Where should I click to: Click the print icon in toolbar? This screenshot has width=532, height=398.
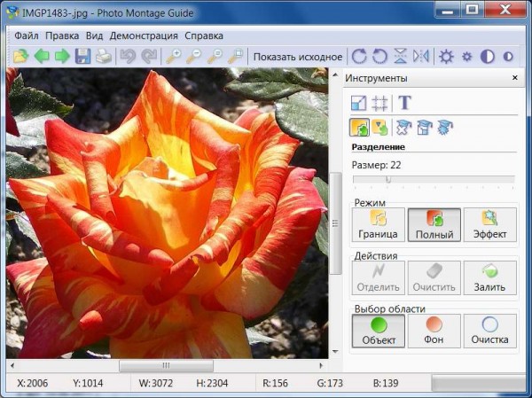104,57
